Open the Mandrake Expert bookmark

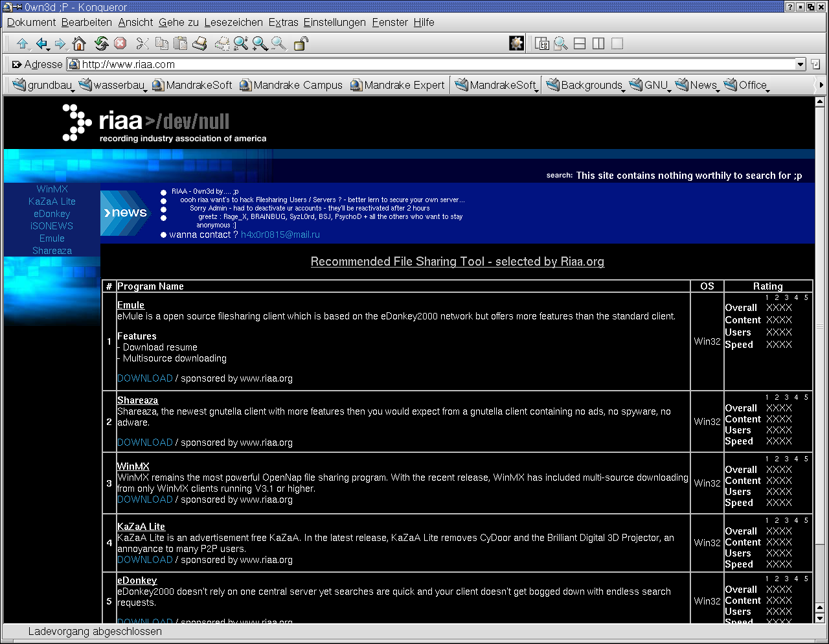click(397, 85)
